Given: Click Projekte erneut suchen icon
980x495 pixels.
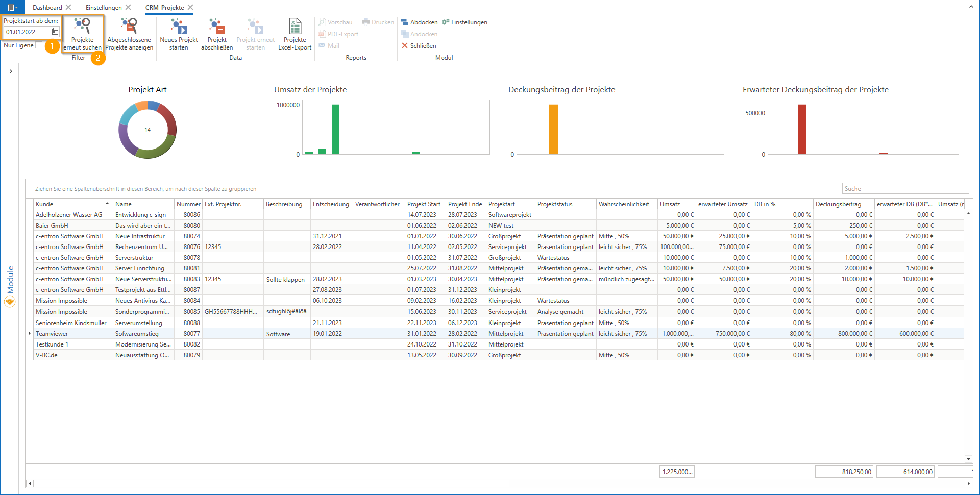Looking at the screenshot, I should pyautogui.click(x=82, y=27).
